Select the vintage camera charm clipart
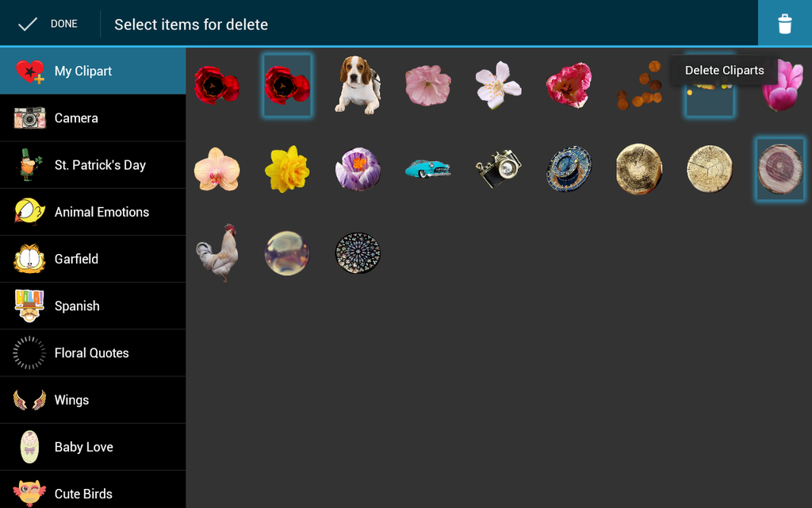Screen dimensions: 812x508 [498, 168]
